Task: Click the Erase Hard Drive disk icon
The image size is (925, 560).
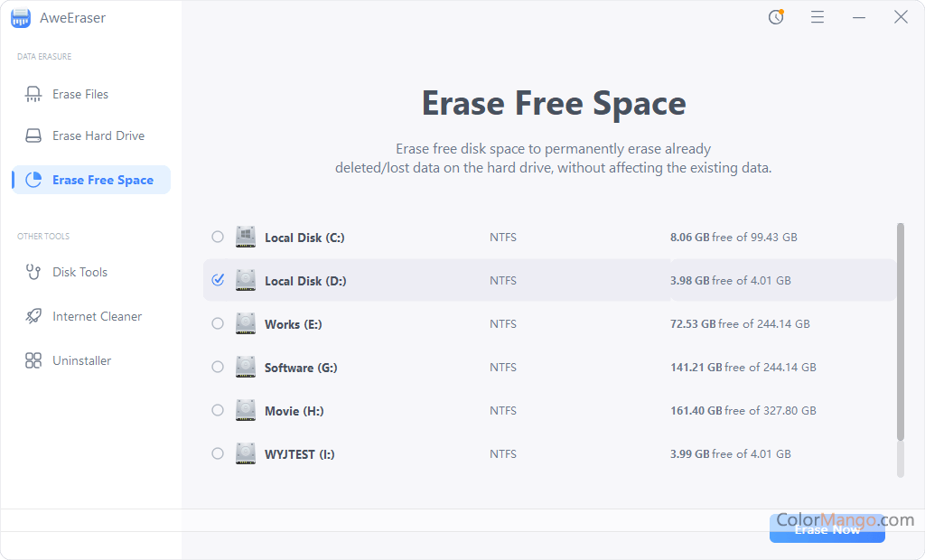Action: point(33,135)
